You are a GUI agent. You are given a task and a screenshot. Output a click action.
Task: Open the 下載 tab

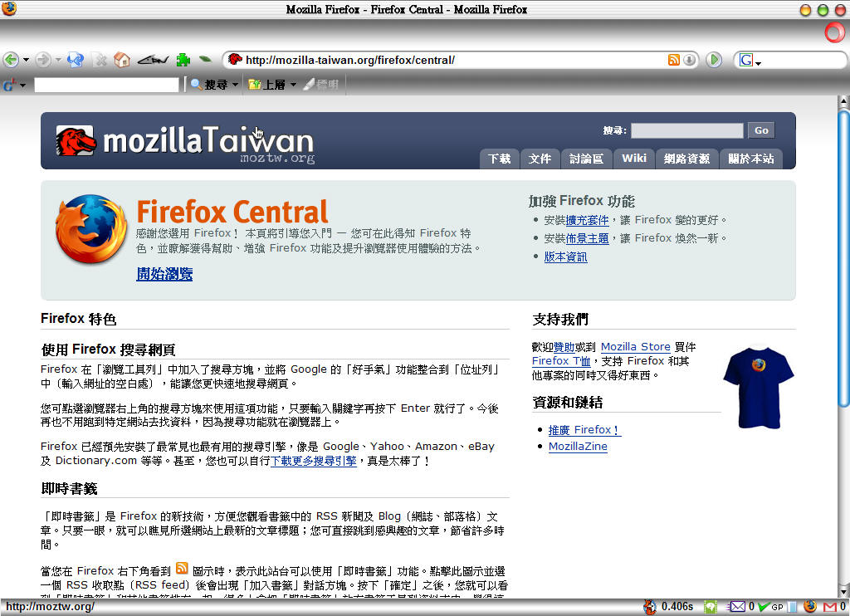[499, 159]
